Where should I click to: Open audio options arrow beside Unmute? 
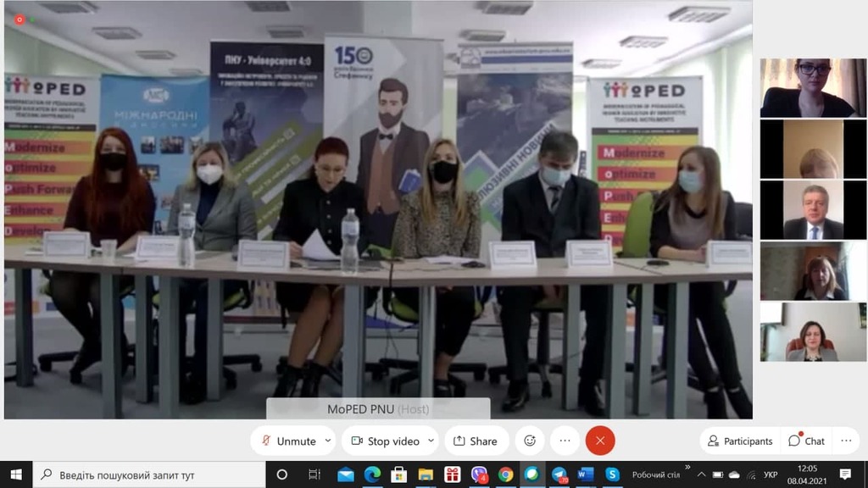pyautogui.click(x=328, y=441)
